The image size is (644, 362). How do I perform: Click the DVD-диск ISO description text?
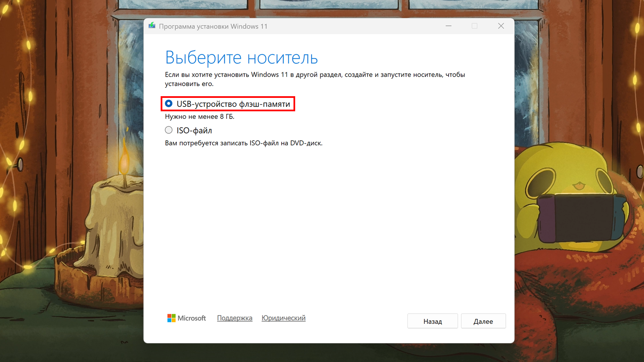click(244, 143)
